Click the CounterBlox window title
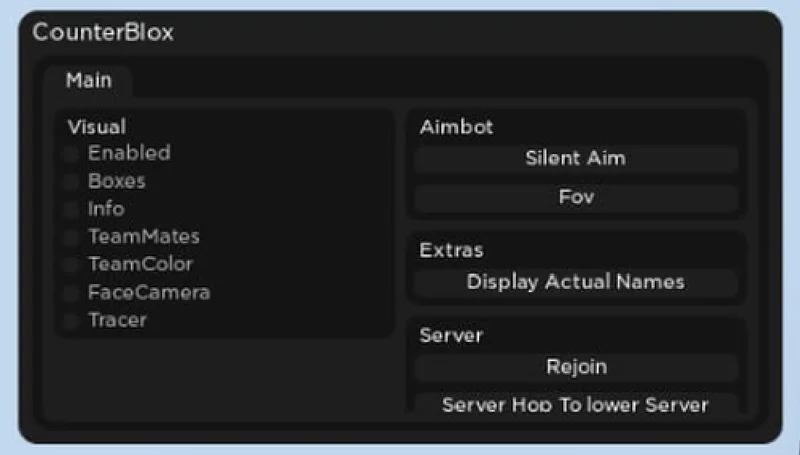This screenshot has height=455, width=800. pos(103,32)
